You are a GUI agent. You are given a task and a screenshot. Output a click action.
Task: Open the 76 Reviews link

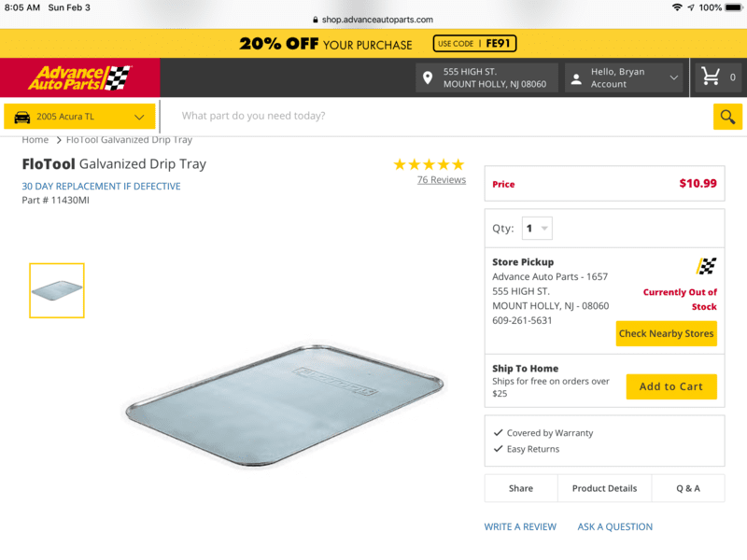tap(441, 180)
